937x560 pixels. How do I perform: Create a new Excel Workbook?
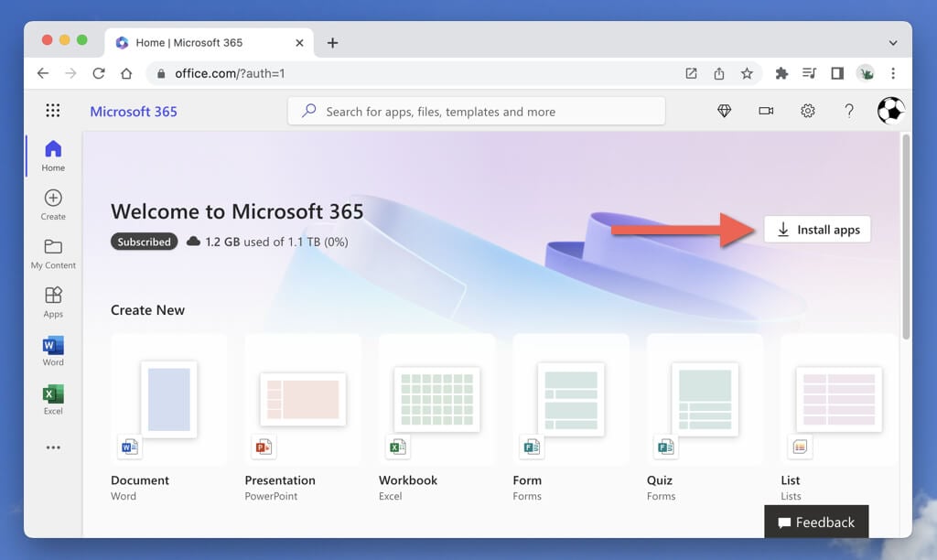point(436,418)
